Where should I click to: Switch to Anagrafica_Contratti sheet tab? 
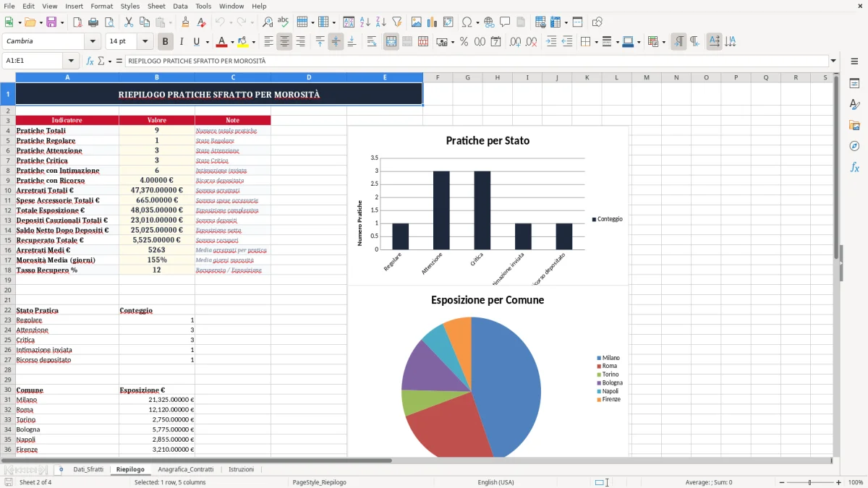pyautogui.click(x=186, y=469)
